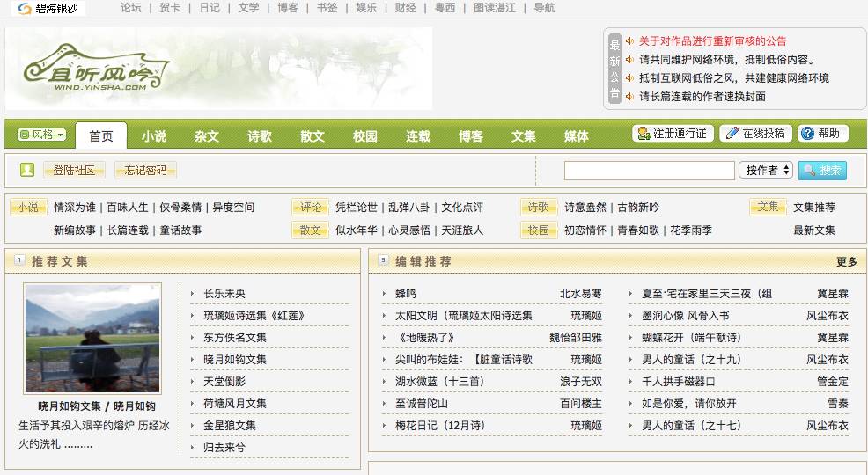Open the 凭栏论世 category link
868x475 pixels.
click(356, 208)
